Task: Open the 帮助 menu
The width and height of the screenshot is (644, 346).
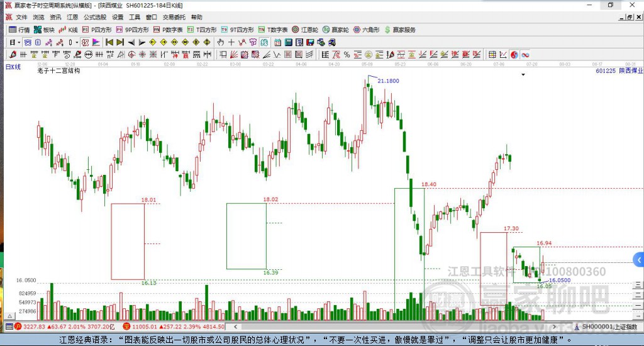Action: [197, 17]
